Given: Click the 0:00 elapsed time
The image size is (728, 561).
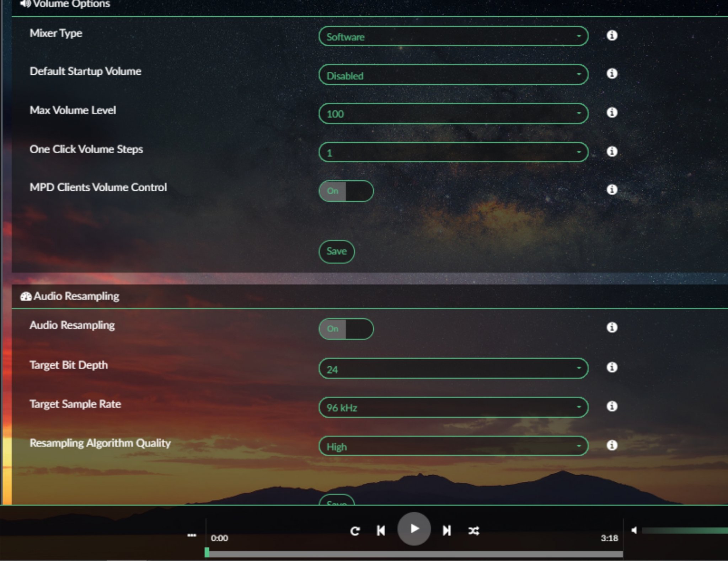Looking at the screenshot, I should [x=219, y=538].
